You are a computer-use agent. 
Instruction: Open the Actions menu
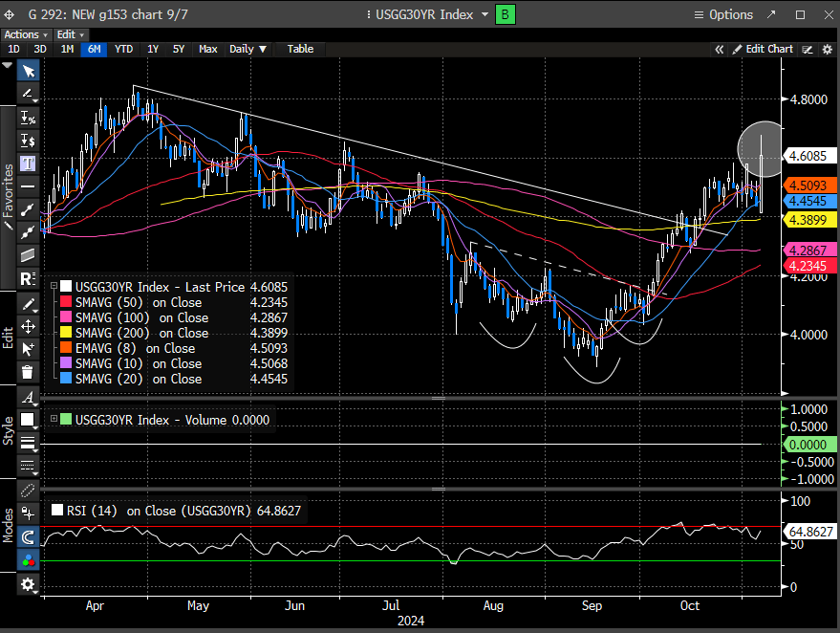pos(25,34)
